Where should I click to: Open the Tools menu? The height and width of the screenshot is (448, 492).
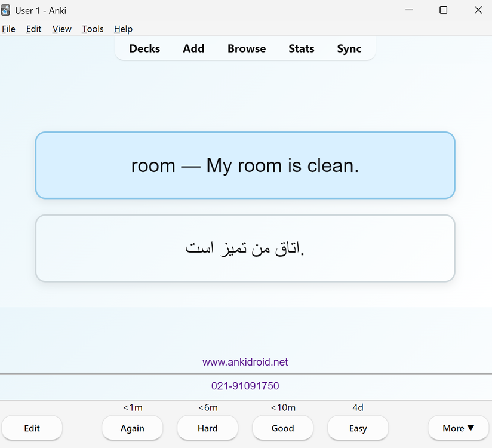click(x=93, y=29)
